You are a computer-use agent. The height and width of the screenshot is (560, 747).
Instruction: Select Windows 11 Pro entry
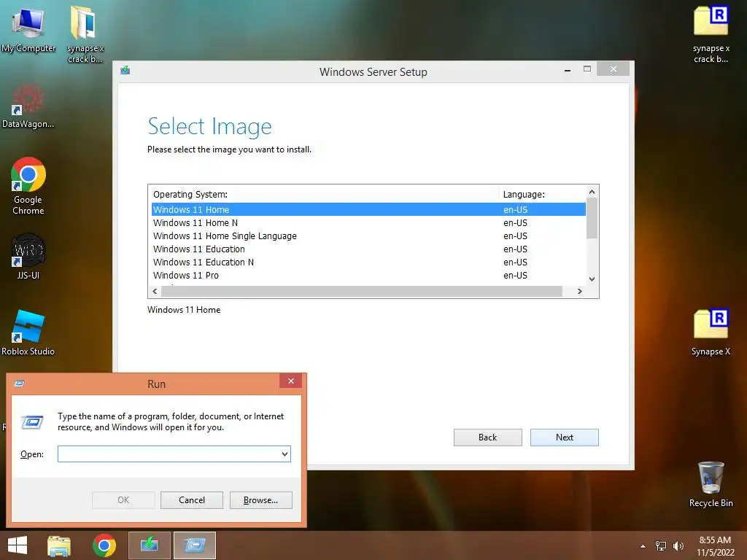coord(368,275)
